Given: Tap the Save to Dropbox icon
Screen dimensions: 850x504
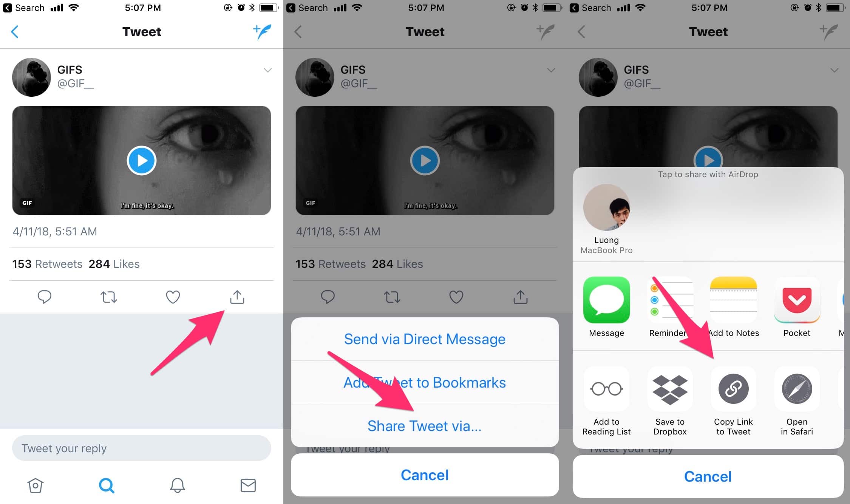Looking at the screenshot, I should point(670,389).
